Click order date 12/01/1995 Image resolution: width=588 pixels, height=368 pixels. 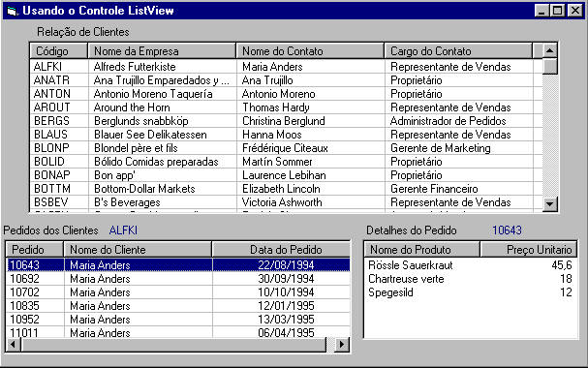[286, 305]
